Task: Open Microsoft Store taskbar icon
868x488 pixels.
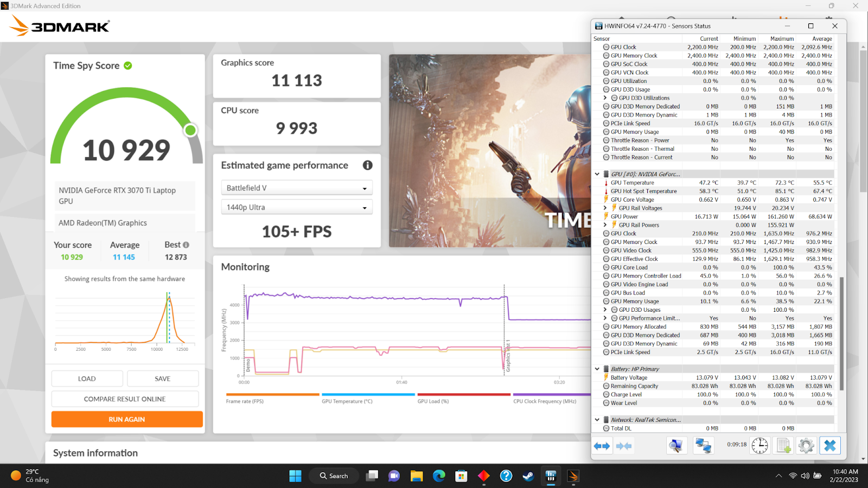Action: pyautogui.click(x=461, y=476)
